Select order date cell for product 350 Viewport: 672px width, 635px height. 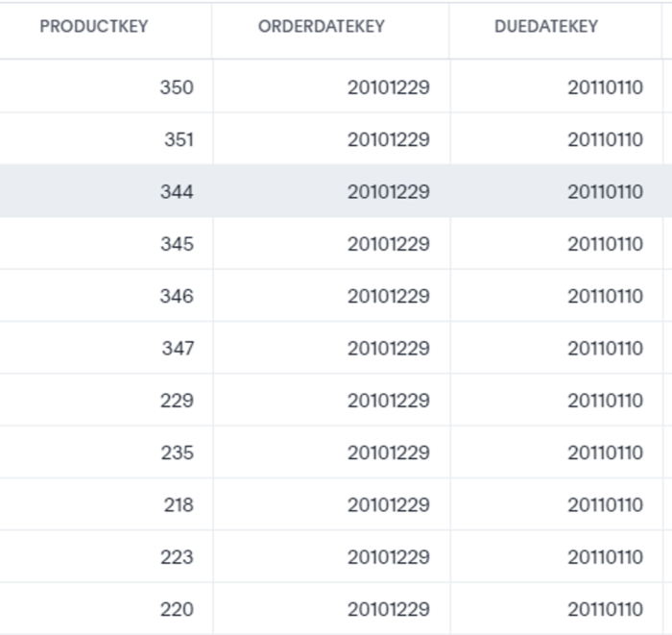388,87
